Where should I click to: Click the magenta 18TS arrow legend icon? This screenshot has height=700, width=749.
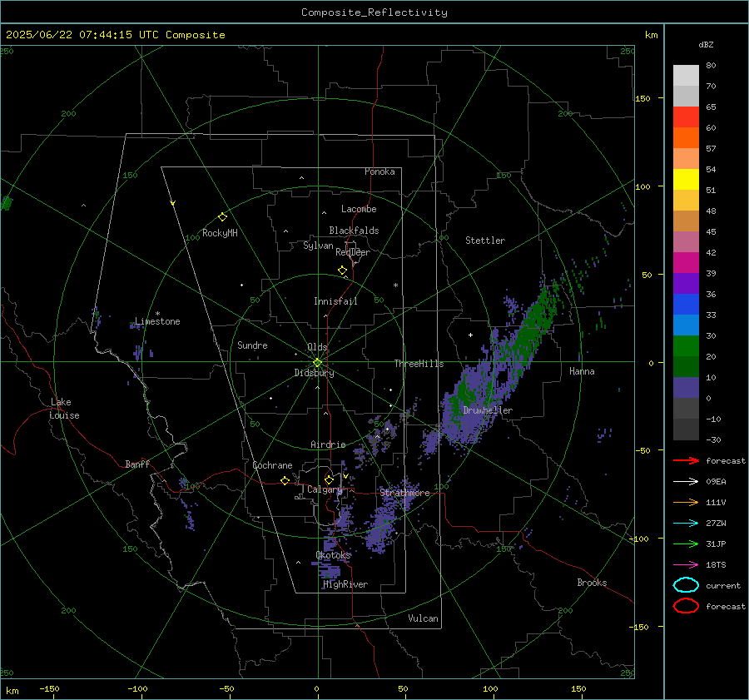686,565
